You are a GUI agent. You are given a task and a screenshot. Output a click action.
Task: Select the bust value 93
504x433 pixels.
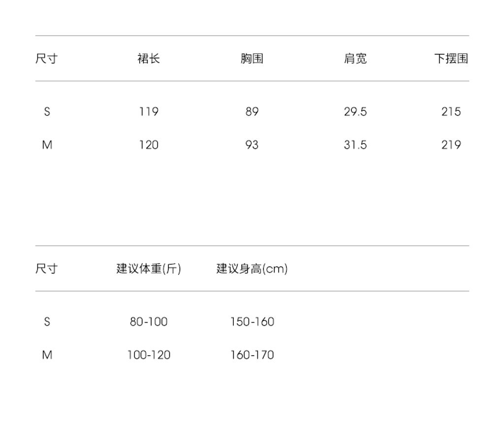[252, 145]
